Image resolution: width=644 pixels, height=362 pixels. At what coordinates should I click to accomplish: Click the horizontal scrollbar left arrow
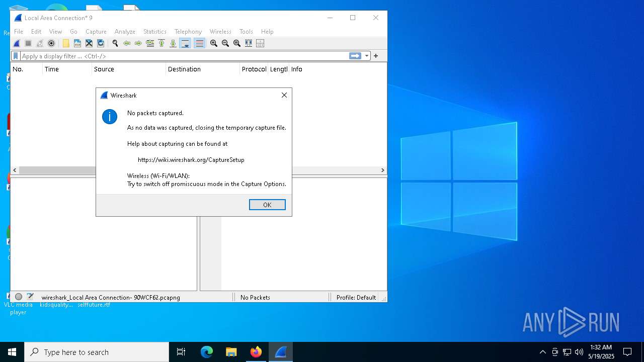(x=15, y=170)
